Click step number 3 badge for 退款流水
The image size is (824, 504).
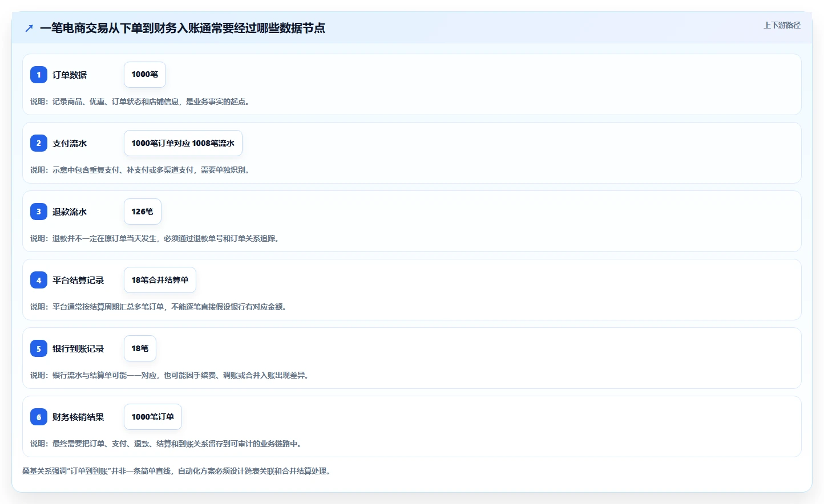(x=39, y=212)
